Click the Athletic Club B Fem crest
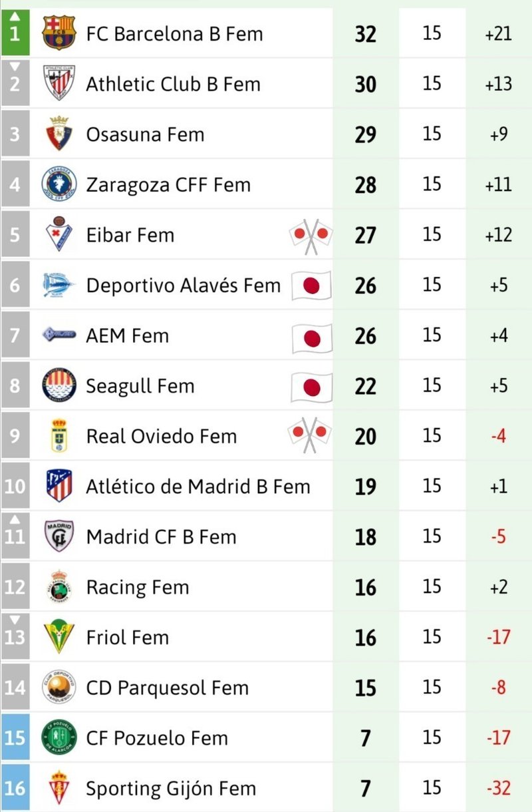Image resolution: width=532 pixels, height=812 pixels. click(59, 83)
